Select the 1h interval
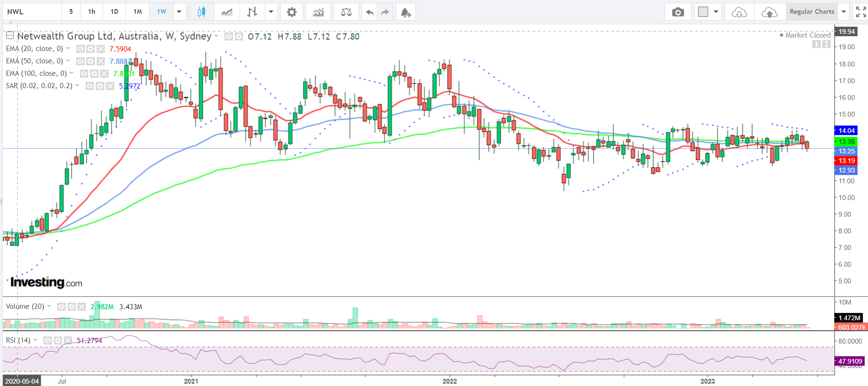The image size is (868, 386). (91, 12)
